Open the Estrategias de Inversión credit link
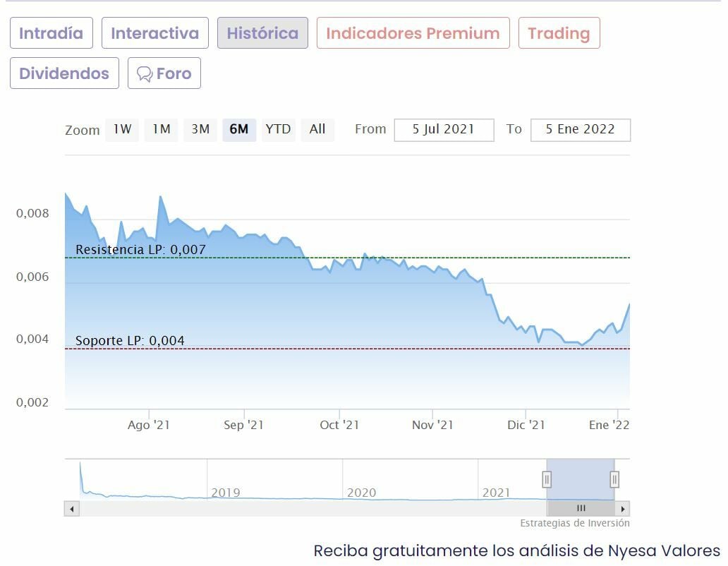 click(575, 524)
